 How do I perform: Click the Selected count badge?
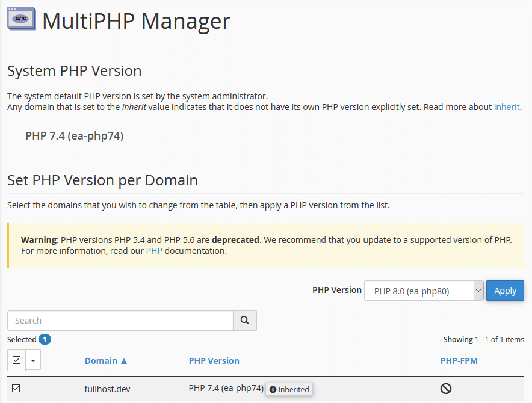(x=45, y=339)
